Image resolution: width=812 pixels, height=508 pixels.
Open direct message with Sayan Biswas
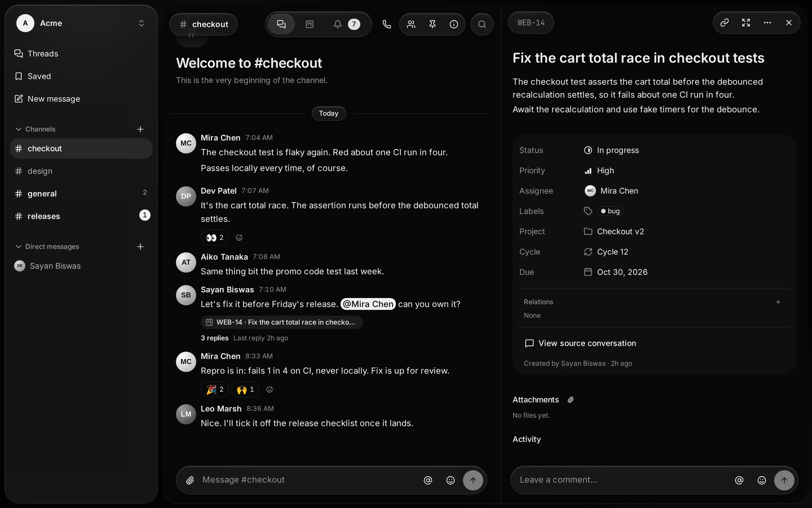coord(81,266)
